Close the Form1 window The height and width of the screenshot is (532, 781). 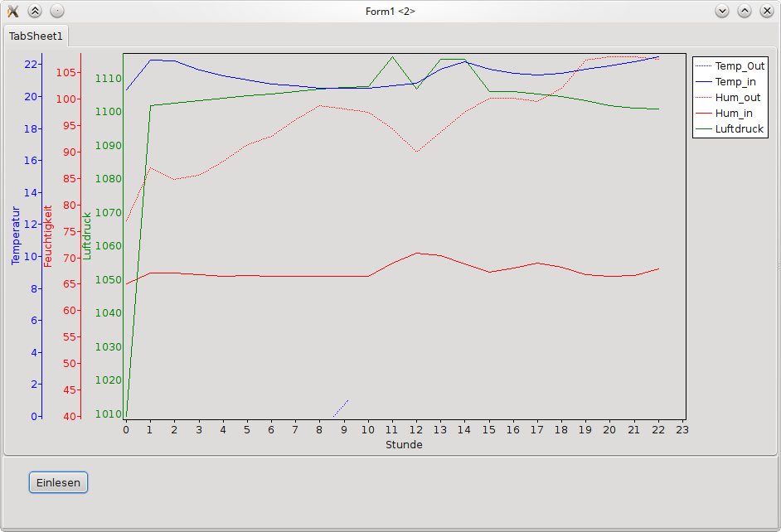[x=767, y=11]
